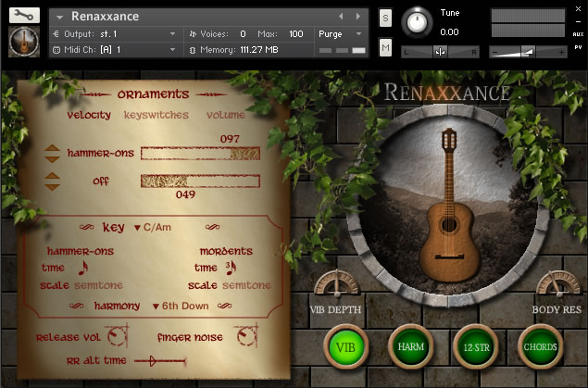The image size is (588, 388).
Task: Click the finger noise knob
Action: (247, 335)
